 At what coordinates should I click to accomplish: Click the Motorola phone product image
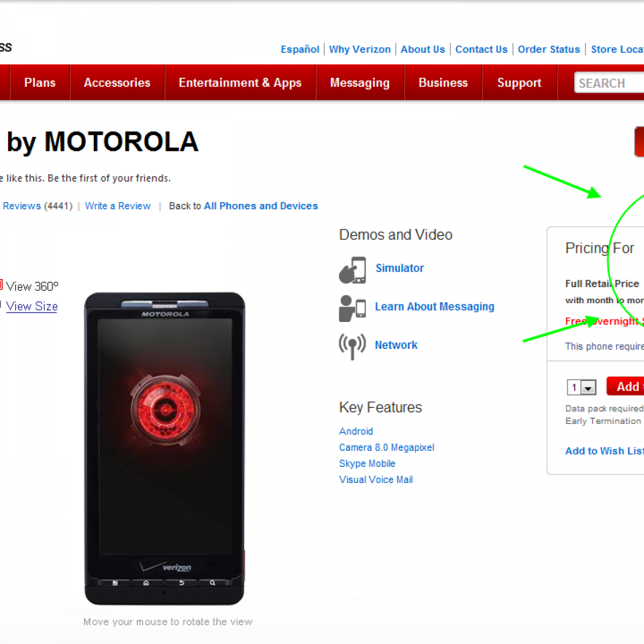pyautogui.click(x=165, y=449)
